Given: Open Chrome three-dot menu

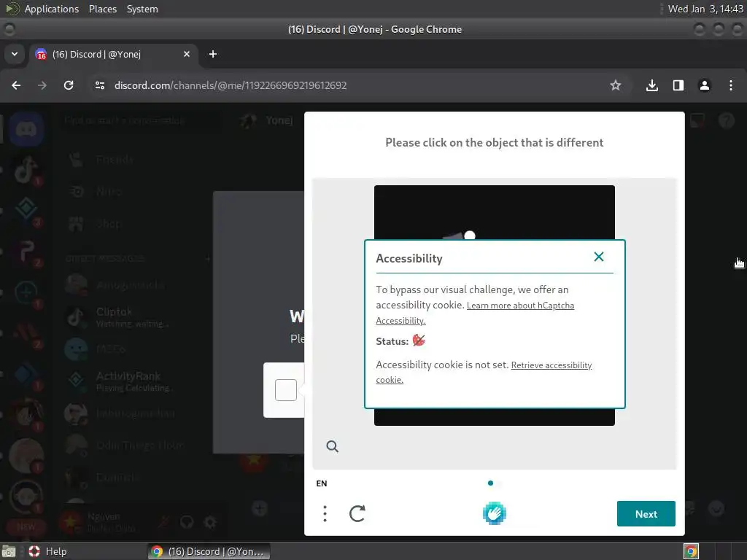Looking at the screenshot, I should (730, 85).
